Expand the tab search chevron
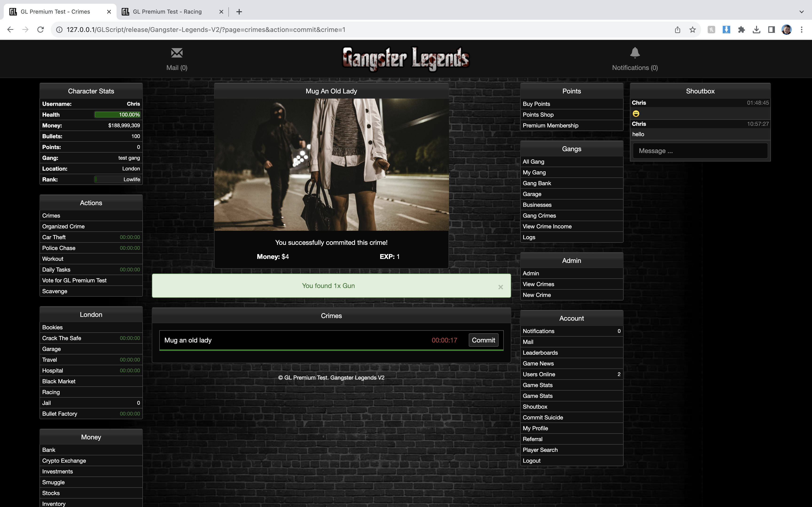 [802, 12]
